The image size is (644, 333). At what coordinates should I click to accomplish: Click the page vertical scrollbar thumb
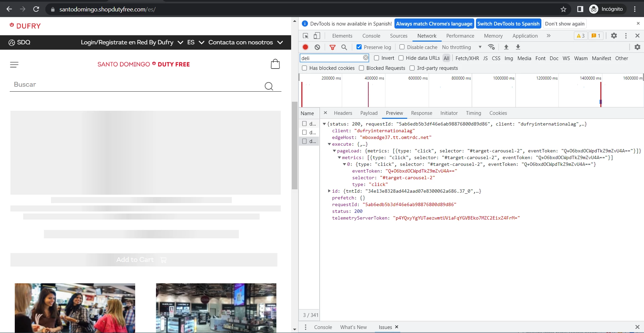coord(294,145)
